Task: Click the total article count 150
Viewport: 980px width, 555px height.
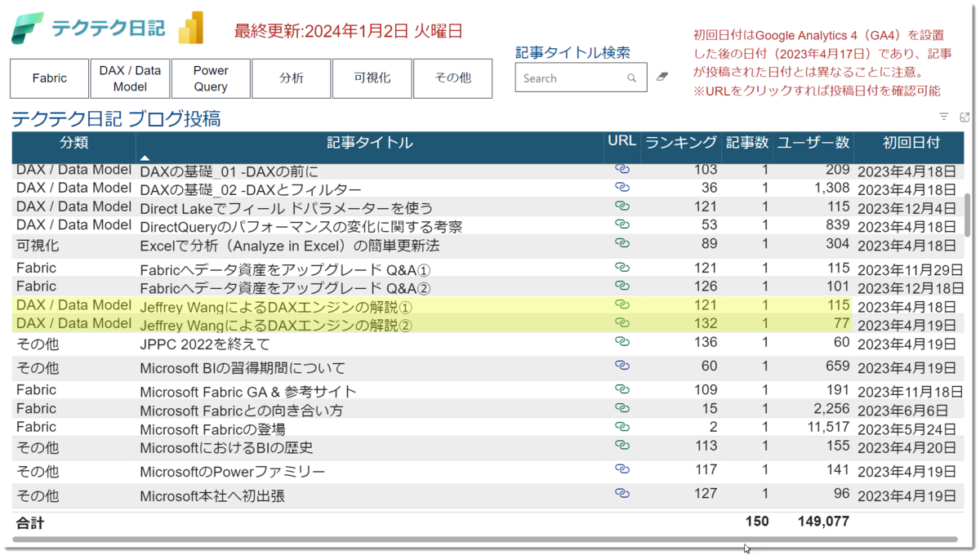Action: point(757,521)
